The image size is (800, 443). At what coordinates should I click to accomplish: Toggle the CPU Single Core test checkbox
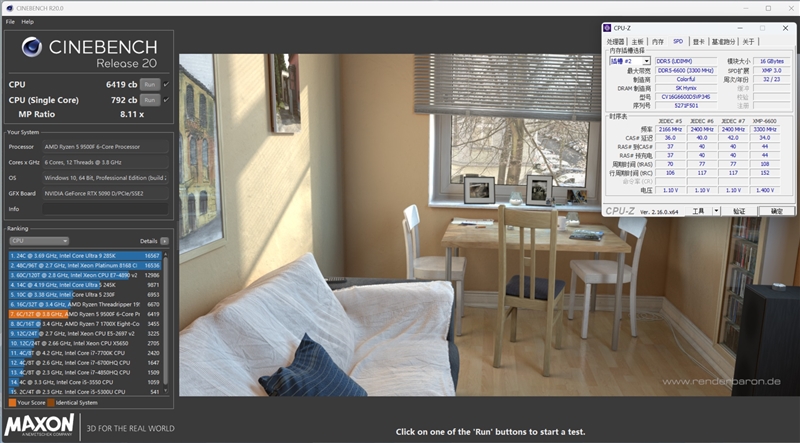pos(166,100)
